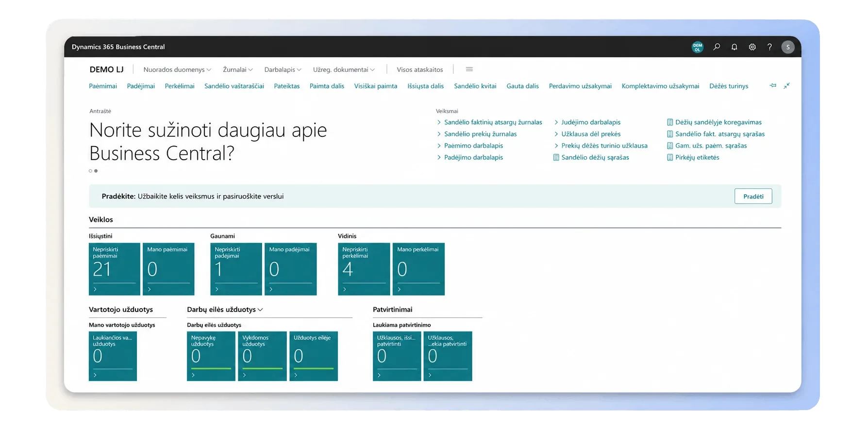Open the settings gear icon

tap(752, 47)
